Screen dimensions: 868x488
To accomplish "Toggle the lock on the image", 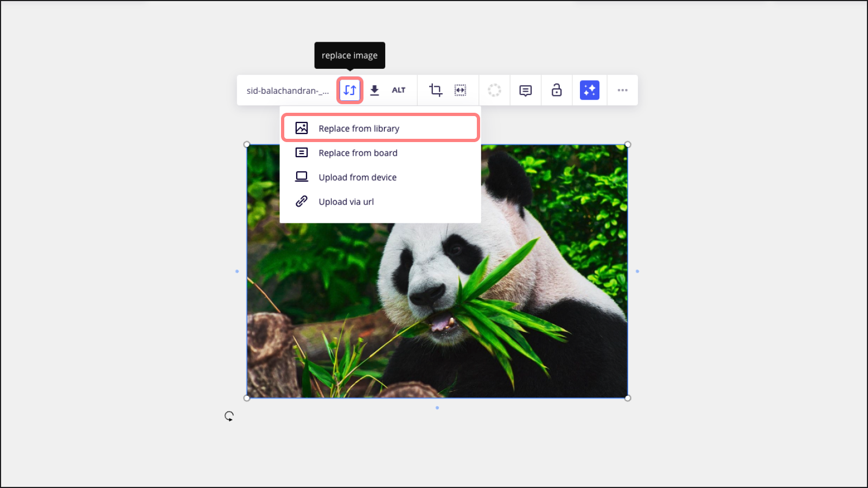I will tap(557, 90).
